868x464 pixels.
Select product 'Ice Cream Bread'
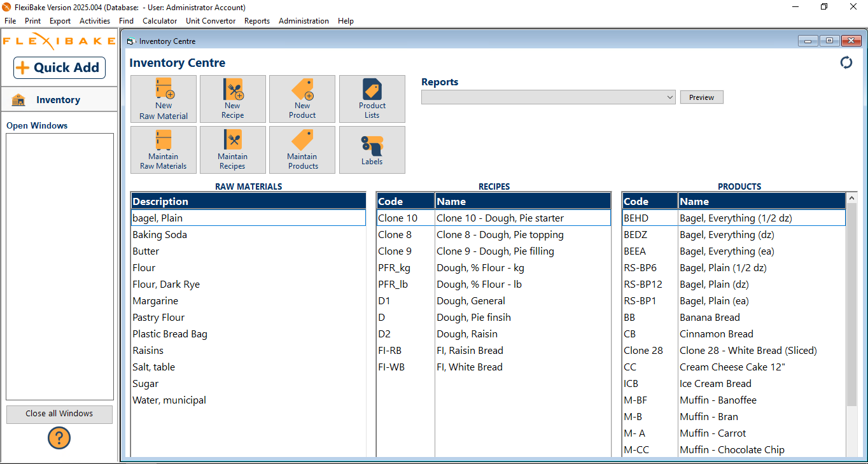[x=734, y=384]
